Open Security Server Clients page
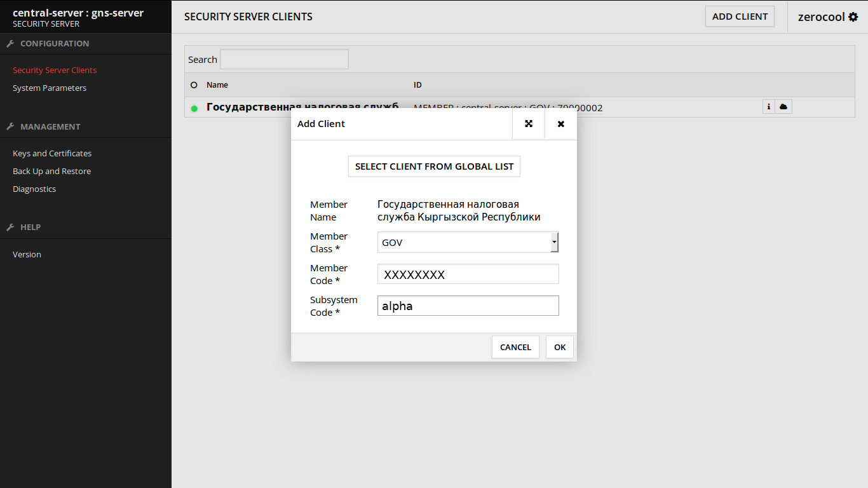The height and width of the screenshot is (488, 868). pos(55,71)
